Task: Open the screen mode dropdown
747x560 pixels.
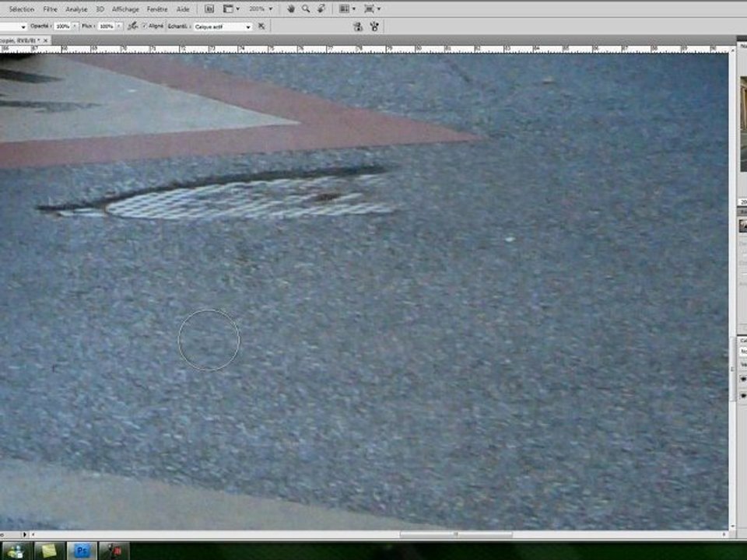Action: 371,9
